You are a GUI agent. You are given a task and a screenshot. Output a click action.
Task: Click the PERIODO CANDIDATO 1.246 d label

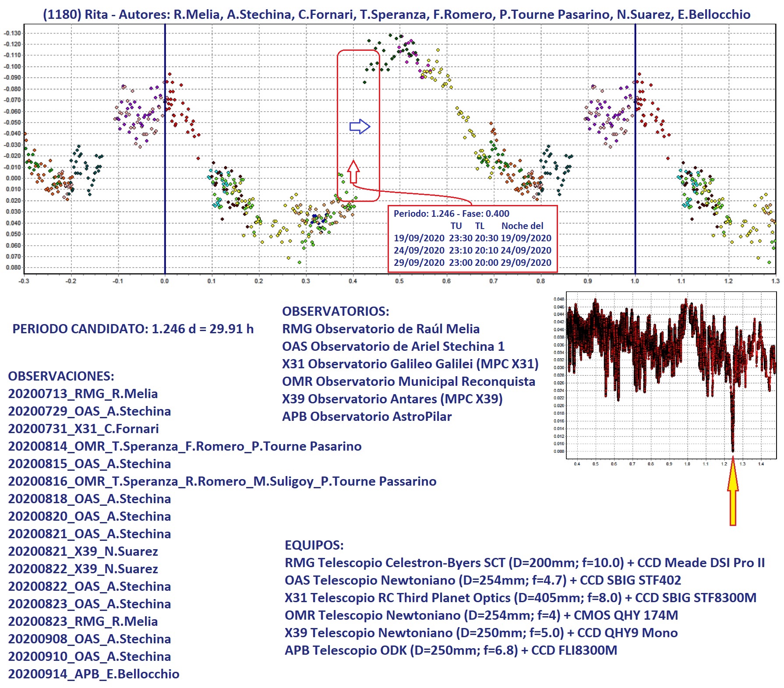pos(133,329)
